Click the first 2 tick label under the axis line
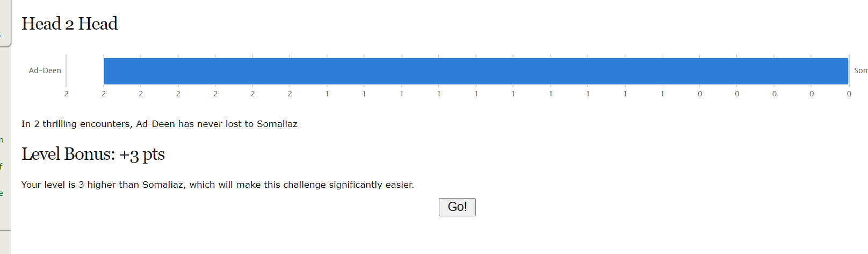 (x=66, y=94)
